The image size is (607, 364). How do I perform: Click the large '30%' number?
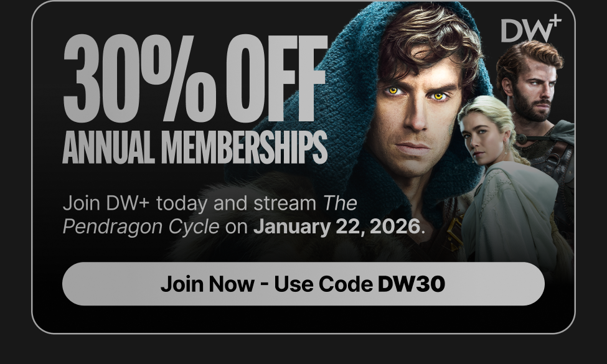139,78
